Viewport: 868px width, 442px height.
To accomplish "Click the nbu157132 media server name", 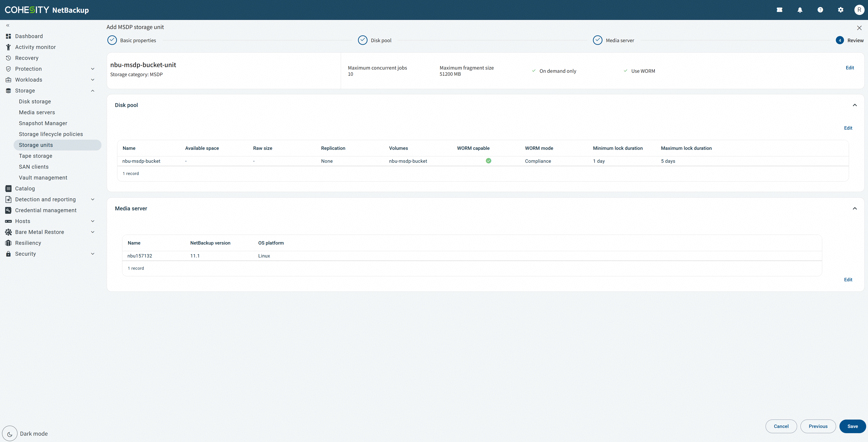I will coord(140,256).
